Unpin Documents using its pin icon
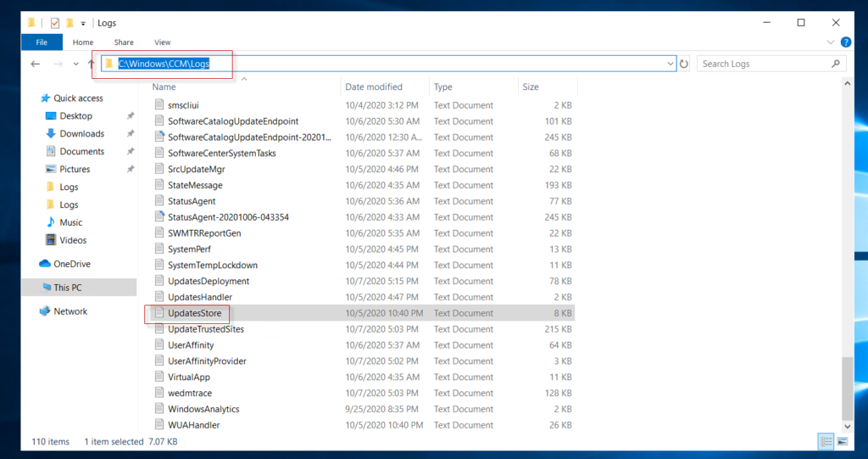Screen dimensions: 868x459 tap(131, 151)
